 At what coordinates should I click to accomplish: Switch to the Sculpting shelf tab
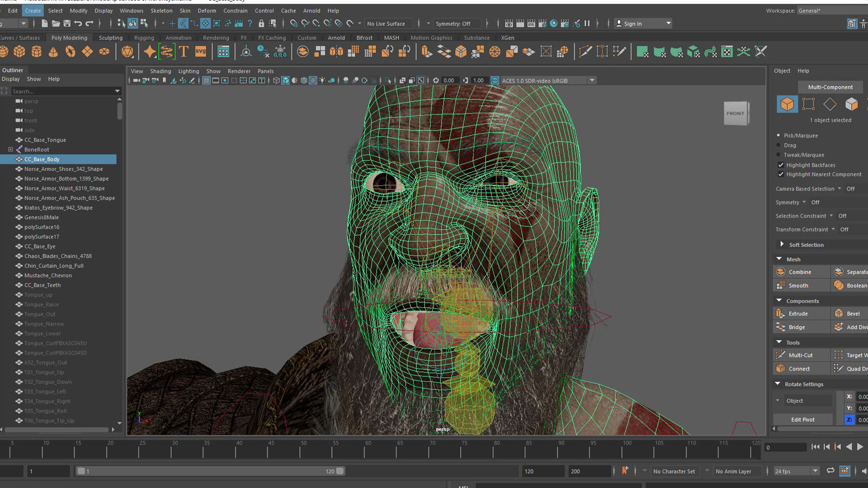111,38
